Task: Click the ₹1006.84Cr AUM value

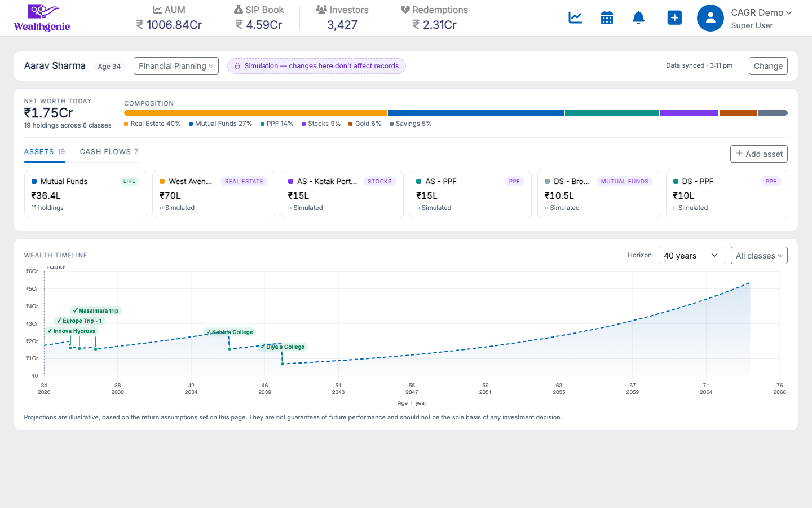Action: tap(169, 25)
